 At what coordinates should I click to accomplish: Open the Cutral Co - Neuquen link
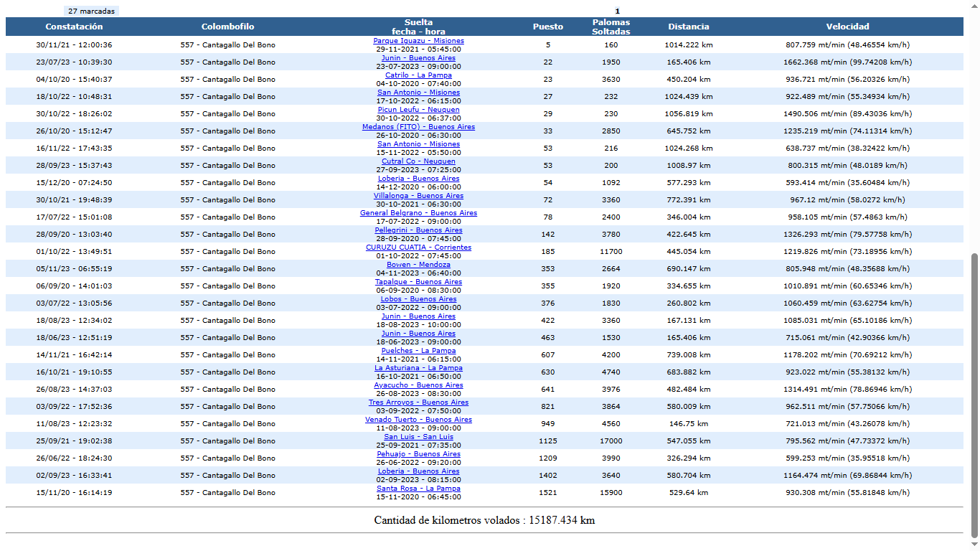(418, 161)
